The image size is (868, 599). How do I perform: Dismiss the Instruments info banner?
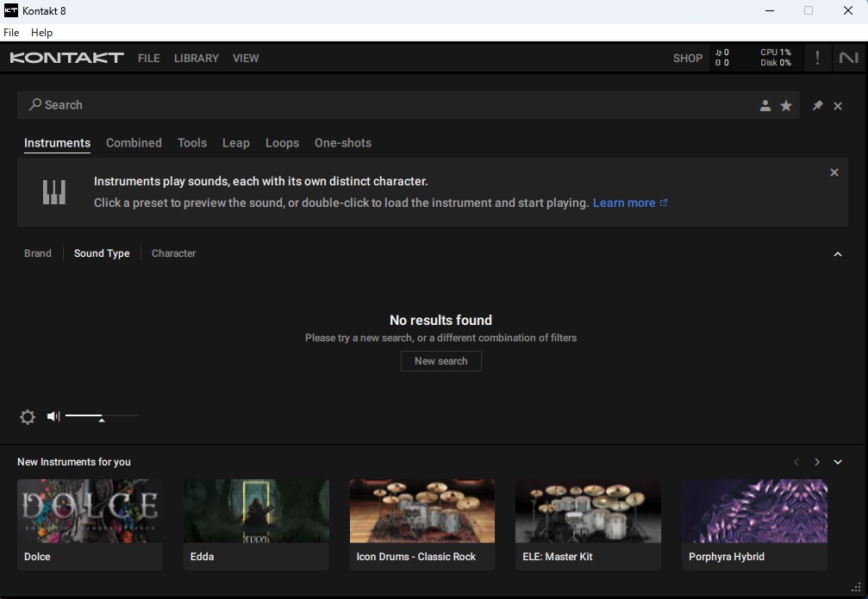(834, 172)
